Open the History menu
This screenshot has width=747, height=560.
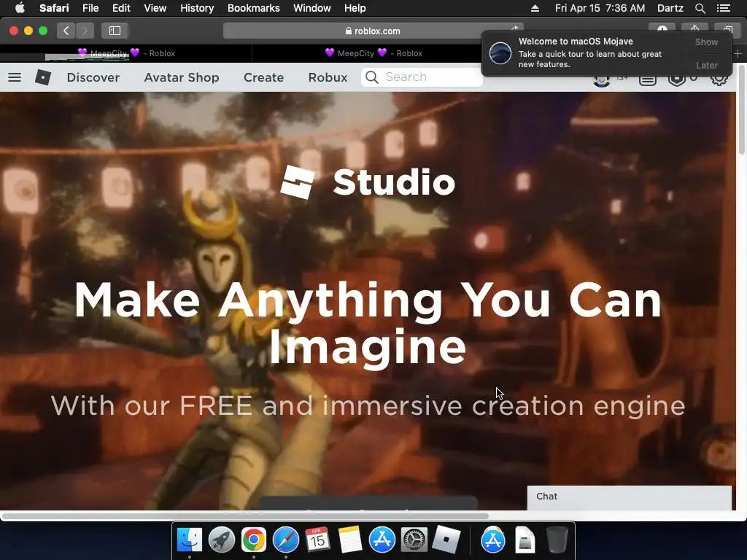click(197, 8)
